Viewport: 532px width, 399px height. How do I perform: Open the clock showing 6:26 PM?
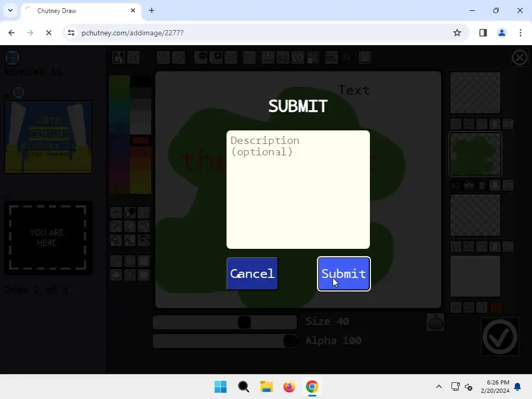tap(495, 387)
